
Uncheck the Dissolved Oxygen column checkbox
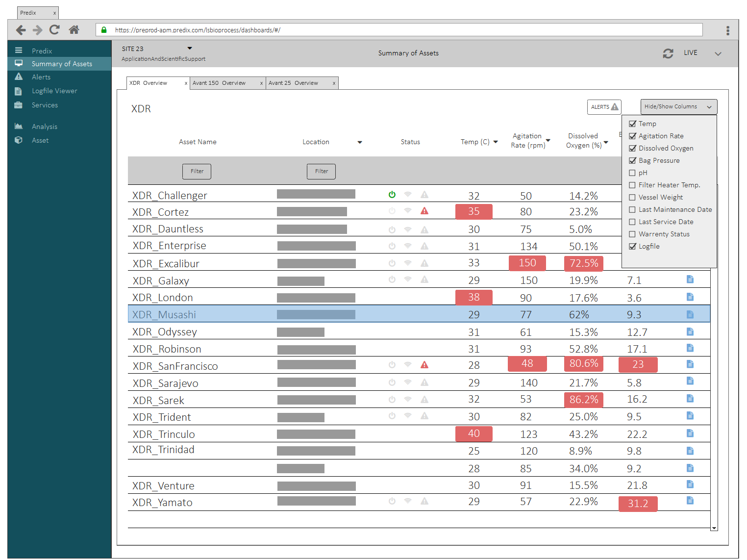coord(632,148)
